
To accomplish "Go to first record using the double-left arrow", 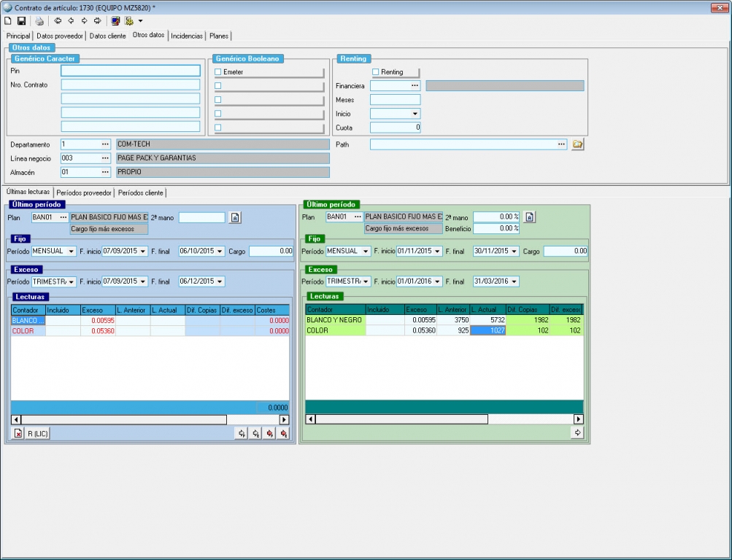I will click(x=58, y=21).
